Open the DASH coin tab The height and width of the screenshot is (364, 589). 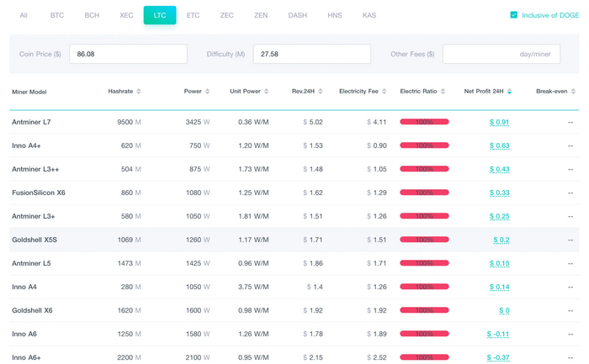click(x=297, y=15)
